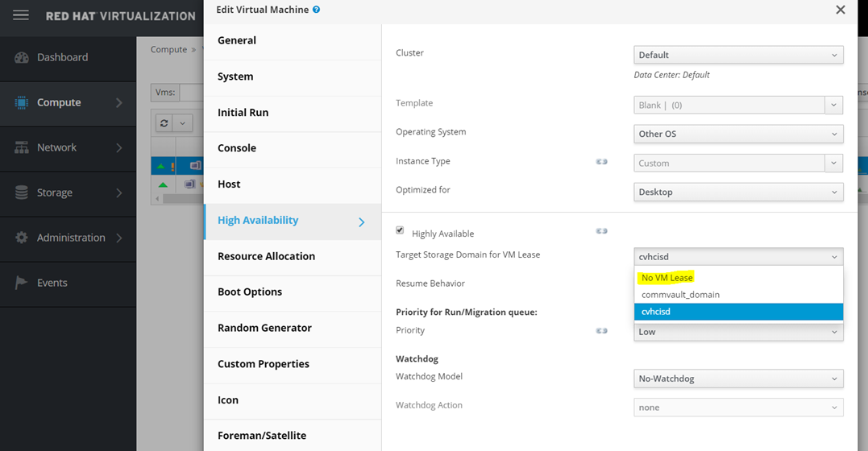Screen dimensions: 868x451
Task: Open the hamburger navigation menu
Action: pyautogui.click(x=20, y=15)
